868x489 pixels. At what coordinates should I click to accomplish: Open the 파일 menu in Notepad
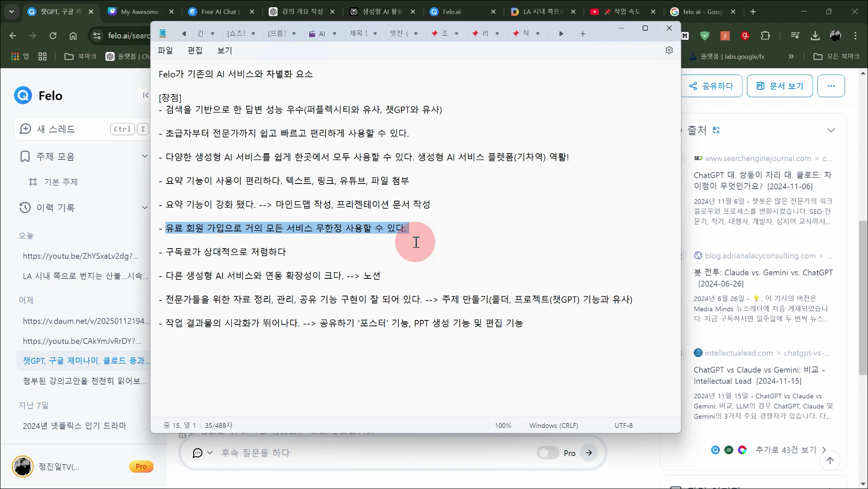click(x=165, y=50)
